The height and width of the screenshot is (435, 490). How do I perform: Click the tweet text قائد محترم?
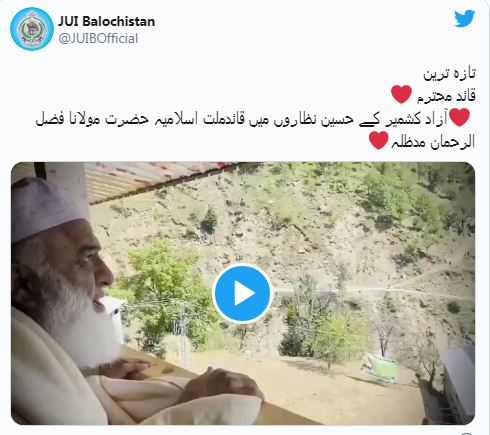point(446,96)
